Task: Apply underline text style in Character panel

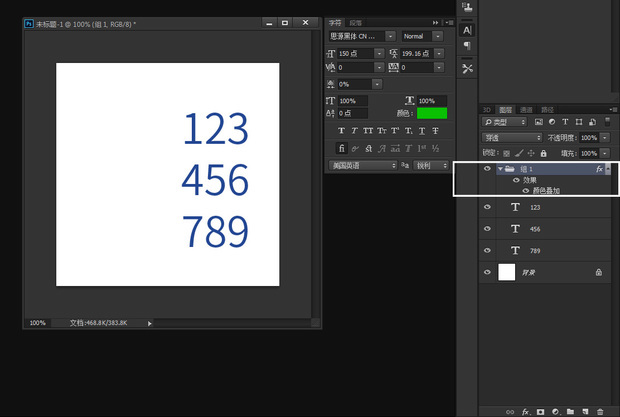Action: (422, 130)
